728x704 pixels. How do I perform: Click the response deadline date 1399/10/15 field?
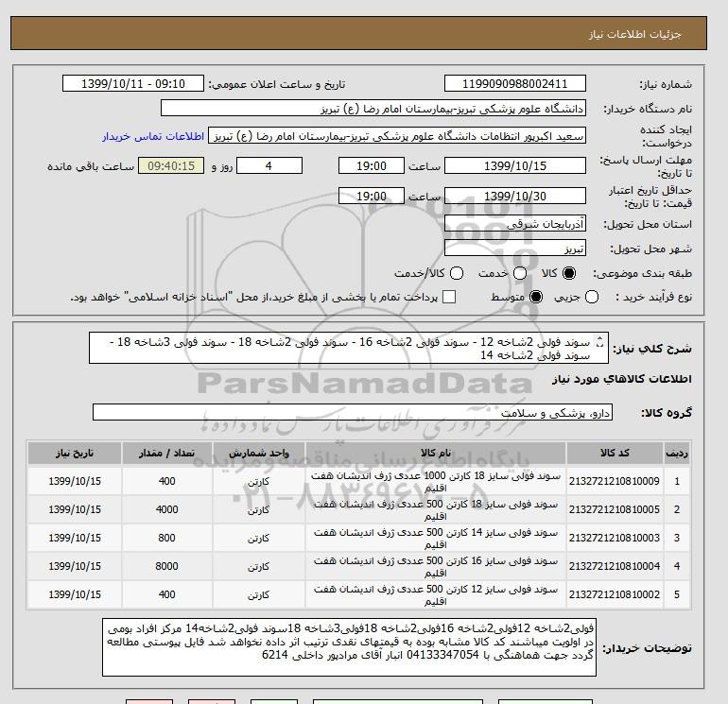point(515,165)
